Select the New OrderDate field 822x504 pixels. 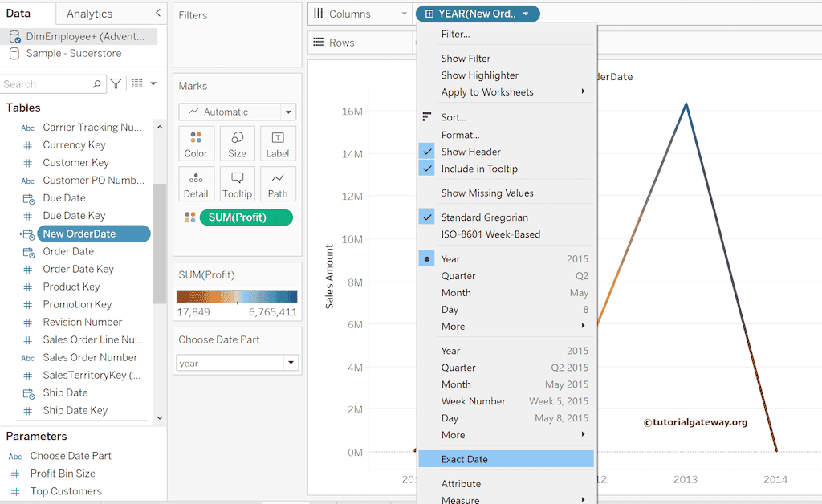pos(94,234)
